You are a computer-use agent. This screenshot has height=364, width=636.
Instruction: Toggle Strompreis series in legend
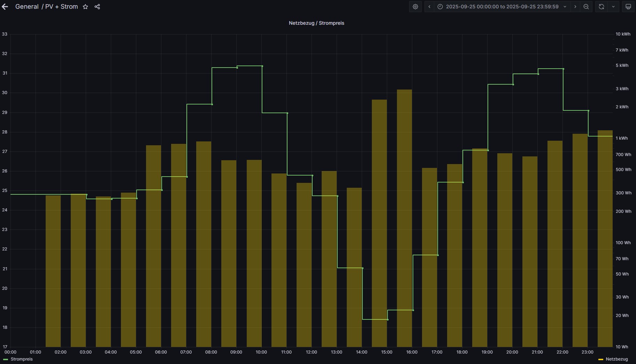[x=22, y=359]
